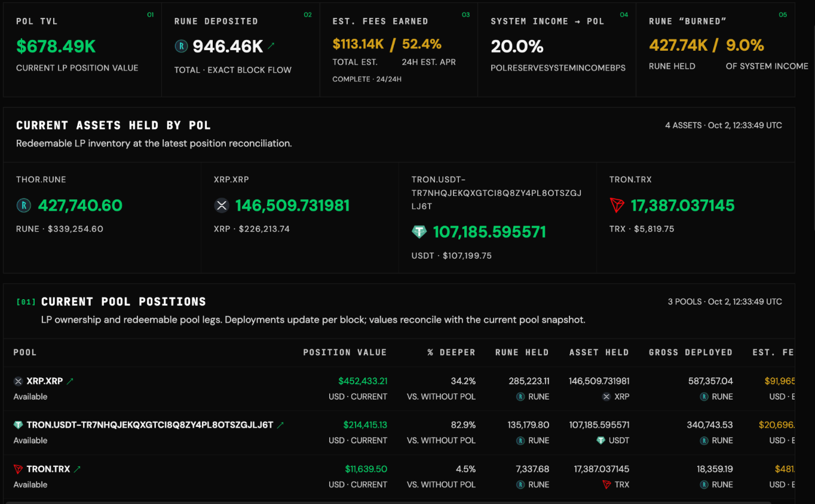
Task: Click TRON icon in TRON.TRX pool row
Action: [18, 469]
